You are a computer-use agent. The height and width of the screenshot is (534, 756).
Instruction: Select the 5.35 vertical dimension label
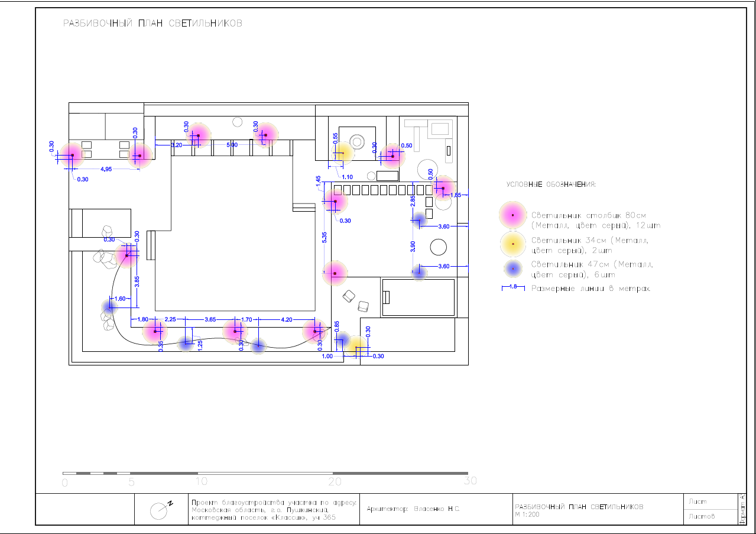coord(324,237)
